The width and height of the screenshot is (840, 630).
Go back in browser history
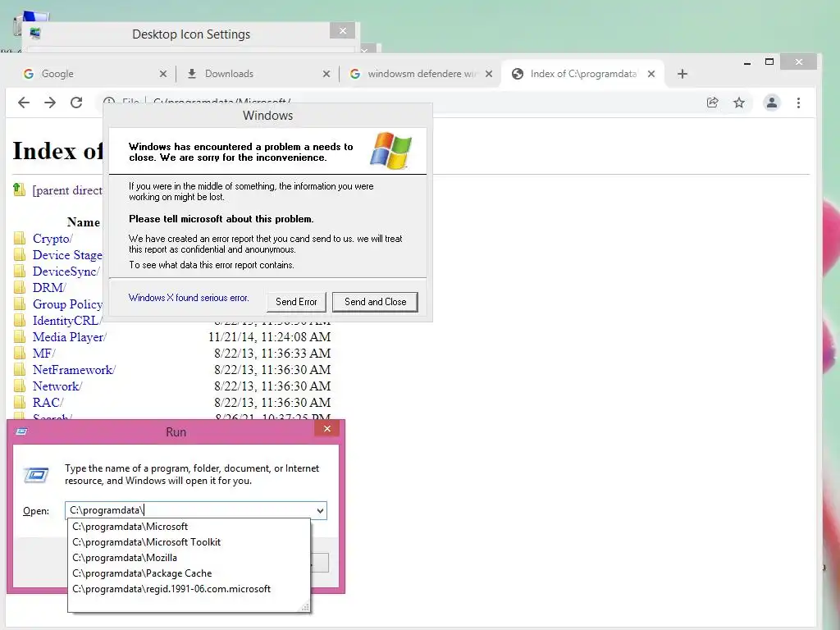coord(24,103)
